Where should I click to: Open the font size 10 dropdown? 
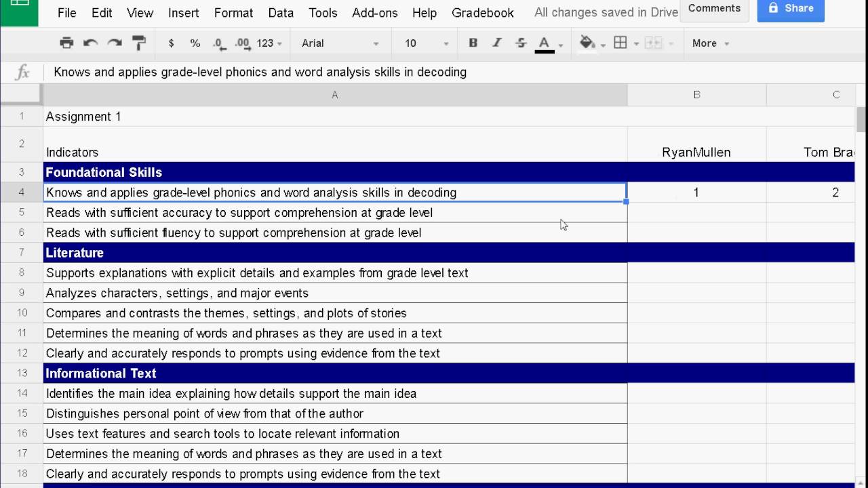click(x=427, y=43)
